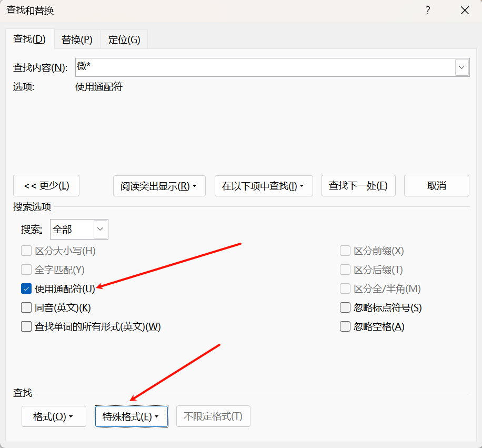Check 查找单词的所有形式 option
The height and width of the screenshot is (448, 482).
[26, 326]
